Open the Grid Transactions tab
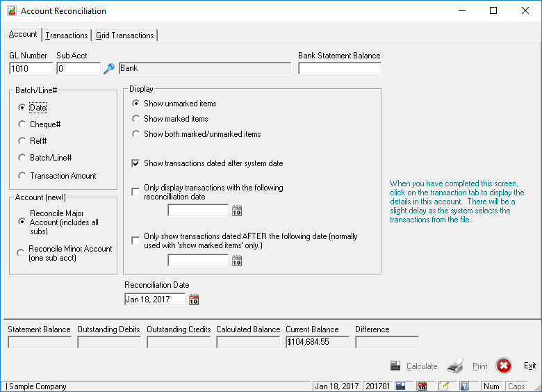 (125, 35)
